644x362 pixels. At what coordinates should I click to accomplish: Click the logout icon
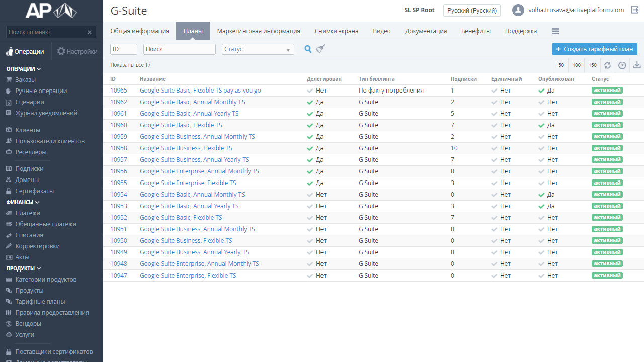coord(634,10)
